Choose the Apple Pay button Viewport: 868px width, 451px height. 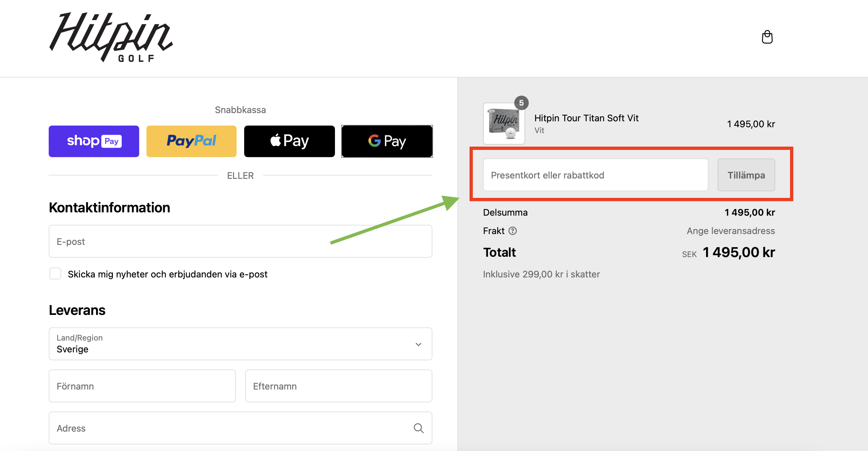pyautogui.click(x=289, y=141)
